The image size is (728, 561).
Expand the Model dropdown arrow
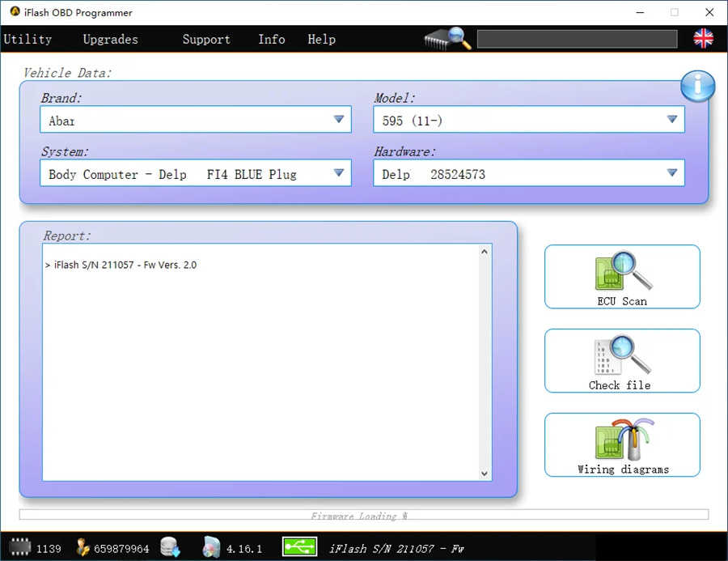tap(672, 120)
